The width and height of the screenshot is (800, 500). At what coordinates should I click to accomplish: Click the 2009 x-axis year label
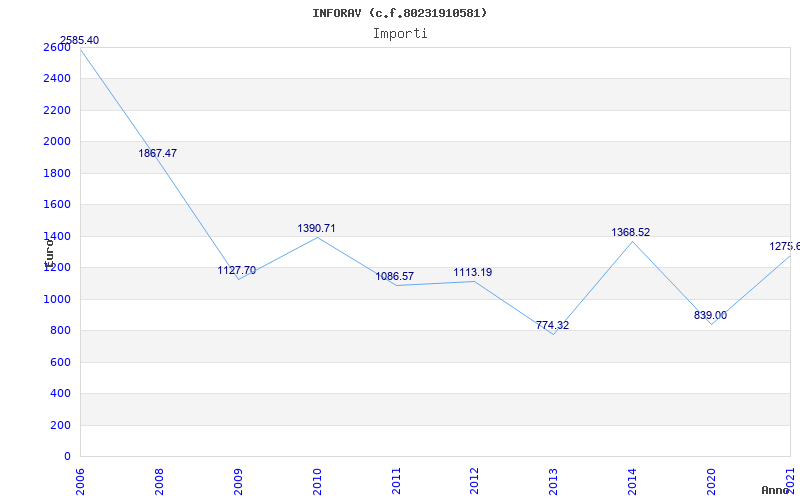click(x=238, y=482)
